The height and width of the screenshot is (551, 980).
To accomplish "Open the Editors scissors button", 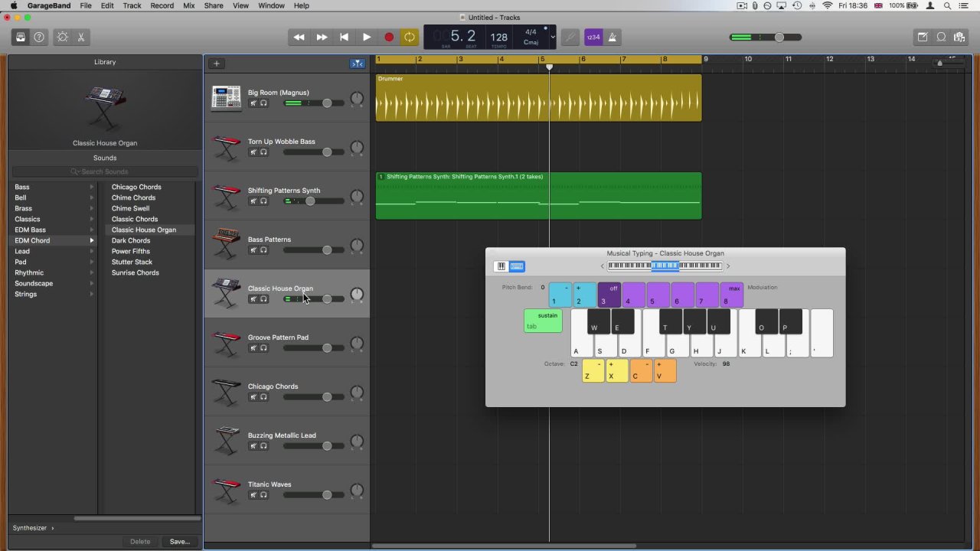I will click(x=80, y=37).
